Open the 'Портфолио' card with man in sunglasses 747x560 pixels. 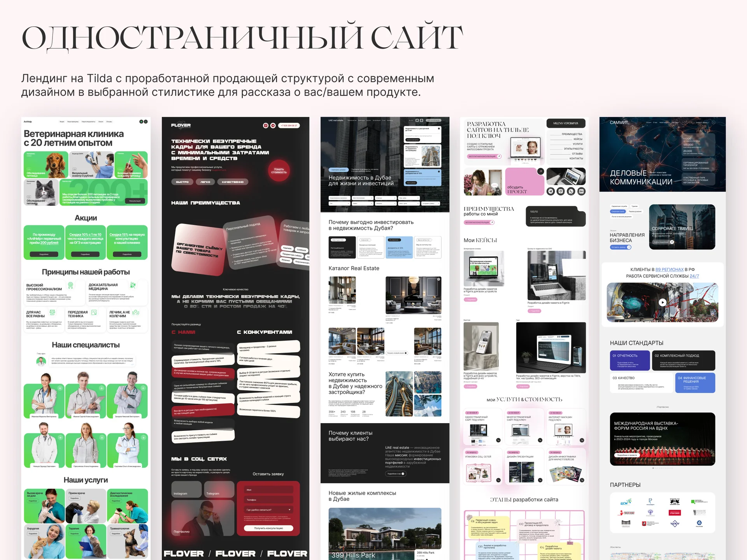coord(203,518)
